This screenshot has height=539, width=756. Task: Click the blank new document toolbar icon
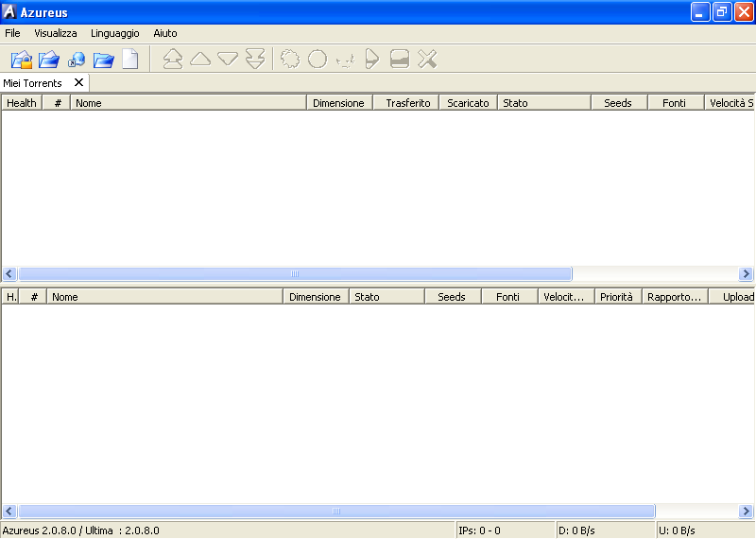pos(130,60)
